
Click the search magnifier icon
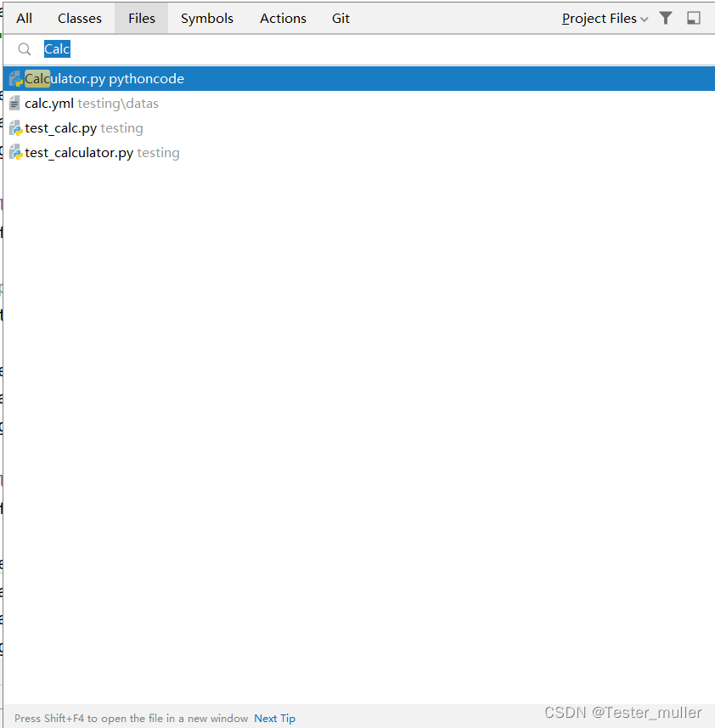tap(24, 48)
